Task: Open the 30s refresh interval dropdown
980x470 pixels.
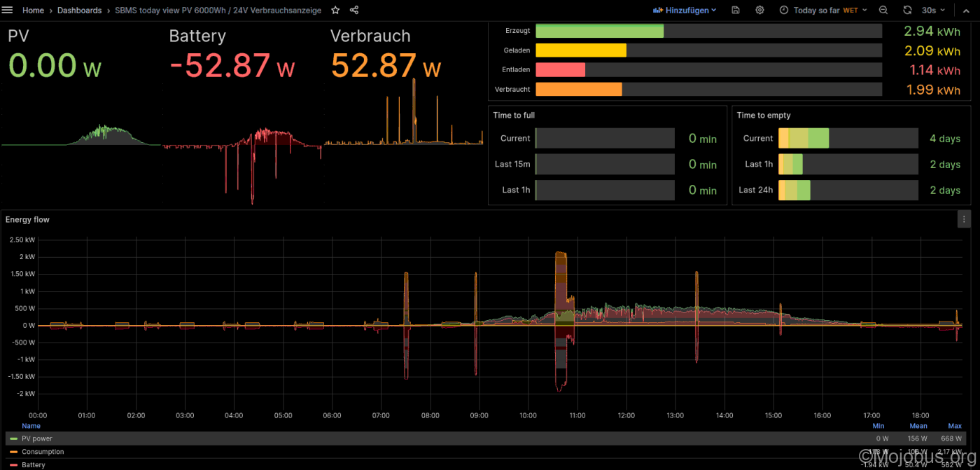Action: click(x=933, y=11)
